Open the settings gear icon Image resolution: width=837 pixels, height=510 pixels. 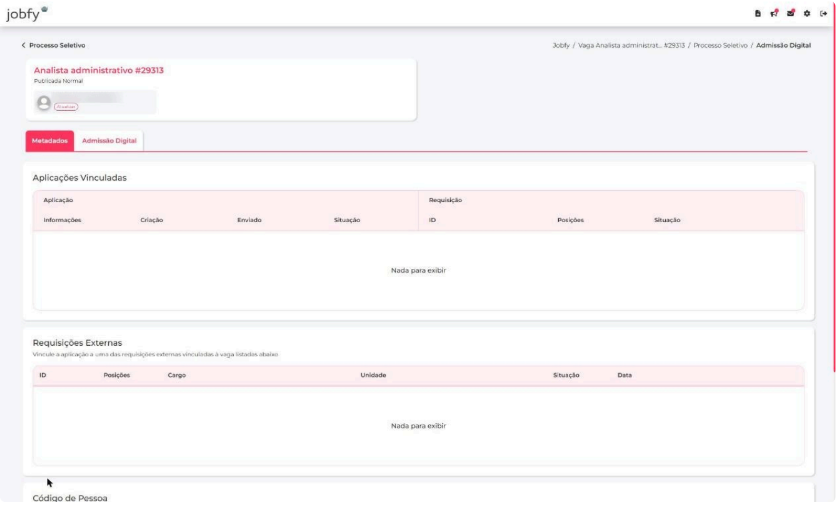pyautogui.click(x=807, y=13)
